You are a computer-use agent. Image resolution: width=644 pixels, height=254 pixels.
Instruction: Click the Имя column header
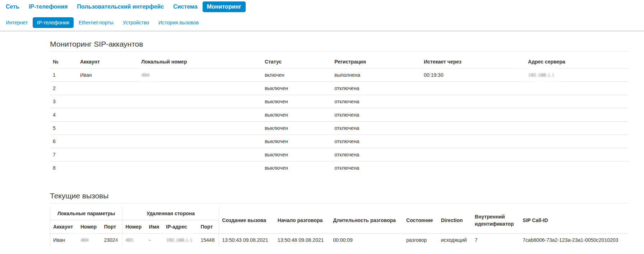pyautogui.click(x=154, y=227)
